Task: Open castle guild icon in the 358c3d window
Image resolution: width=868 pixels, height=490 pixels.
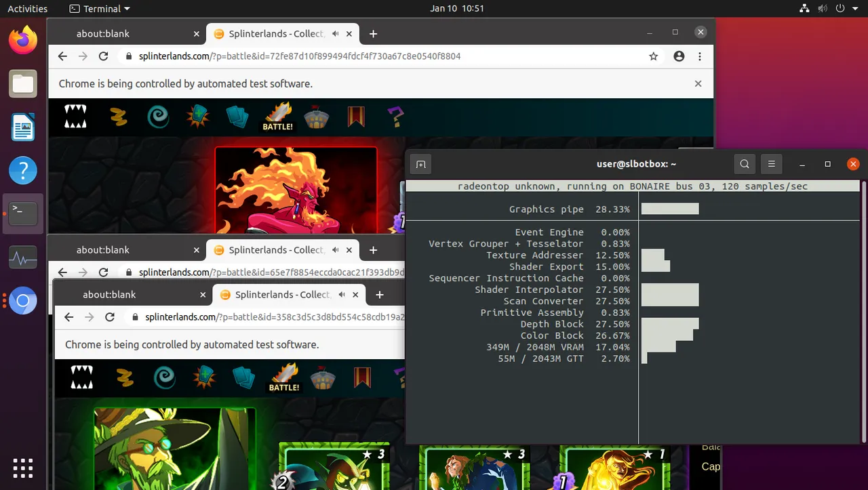Action: click(323, 377)
